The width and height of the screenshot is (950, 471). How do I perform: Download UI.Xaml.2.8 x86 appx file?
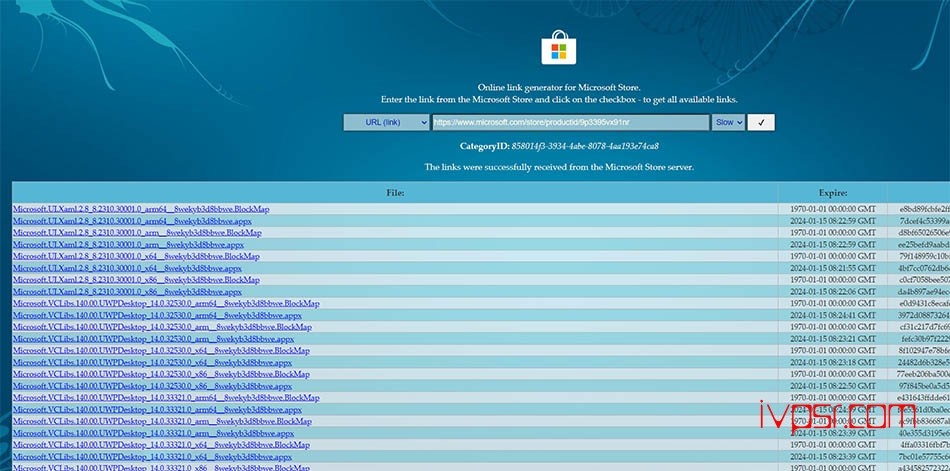(x=127, y=292)
